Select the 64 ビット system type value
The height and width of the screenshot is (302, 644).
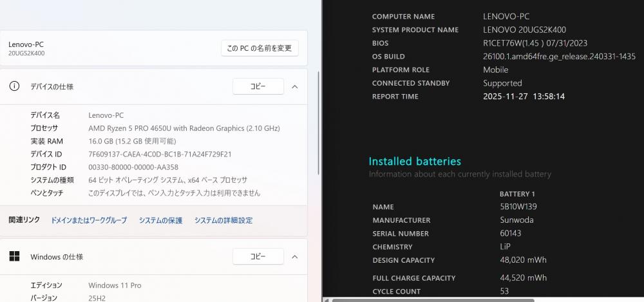pos(168,180)
